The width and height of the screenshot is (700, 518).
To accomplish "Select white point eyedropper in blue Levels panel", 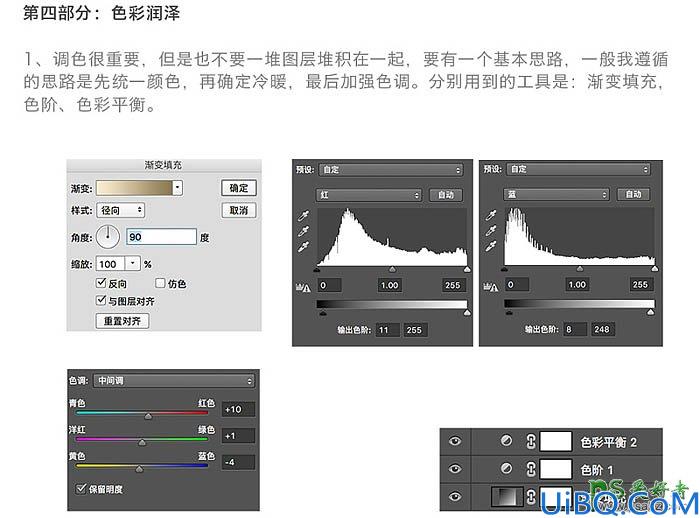I will tap(491, 246).
